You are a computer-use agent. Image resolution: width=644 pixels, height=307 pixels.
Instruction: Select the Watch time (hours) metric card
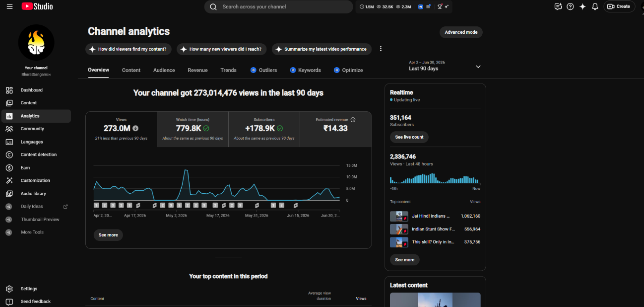pos(193,129)
